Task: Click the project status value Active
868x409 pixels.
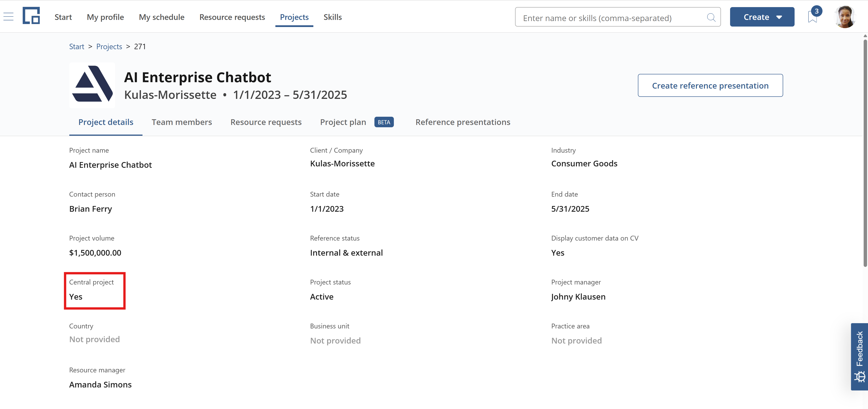Action: (x=321, y=296)
